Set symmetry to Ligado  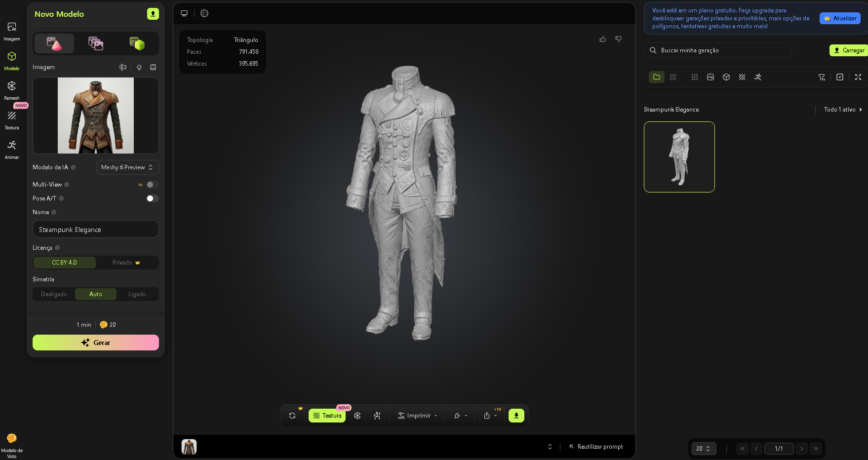click(x=137, y=294)
